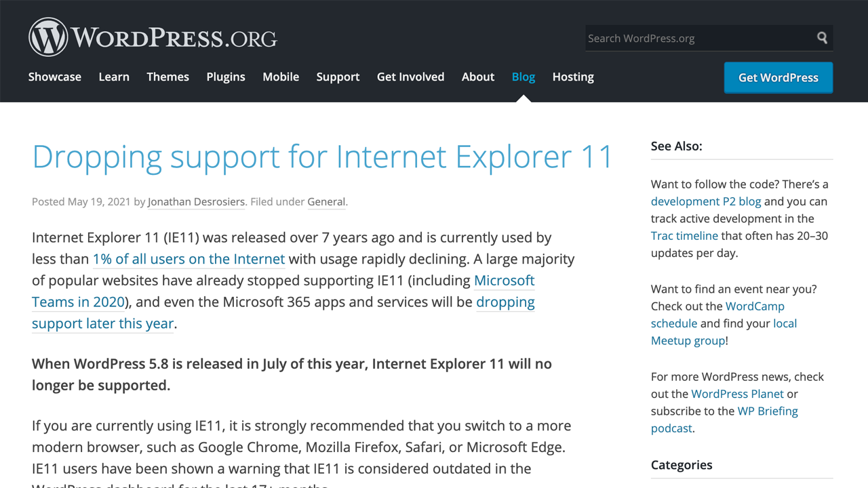Click the WordPress.org logo
This screenshot has width=868, height=488.
click(153, 37)
